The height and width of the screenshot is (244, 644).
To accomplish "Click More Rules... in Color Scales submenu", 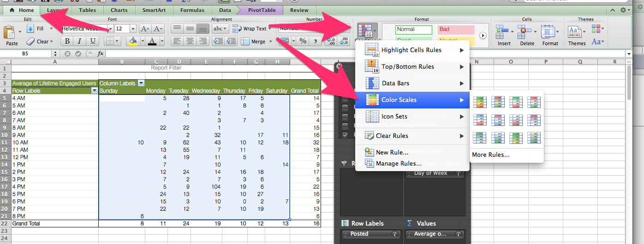I will 491,155.
